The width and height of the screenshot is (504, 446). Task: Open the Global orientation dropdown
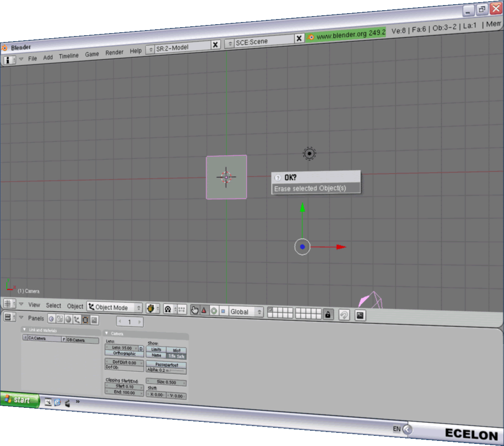[x=246, y=311]
